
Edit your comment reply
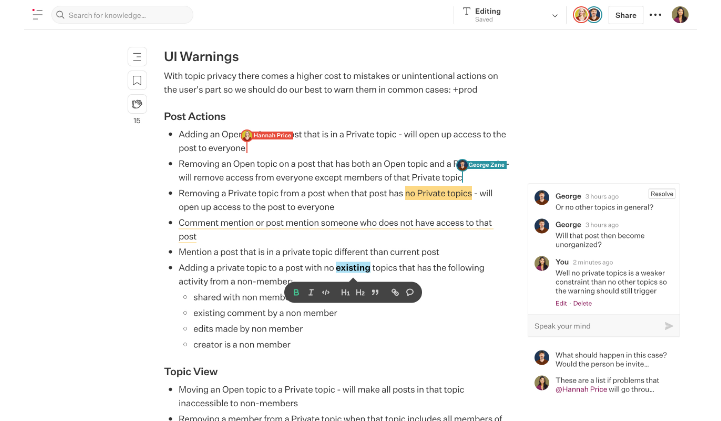[x=561, y=303]
